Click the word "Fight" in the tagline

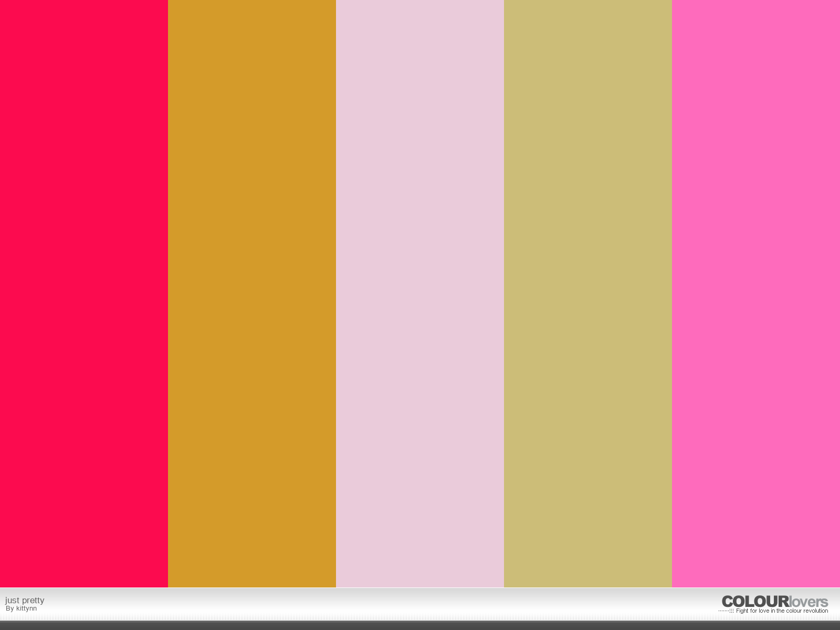click(742, 611)
